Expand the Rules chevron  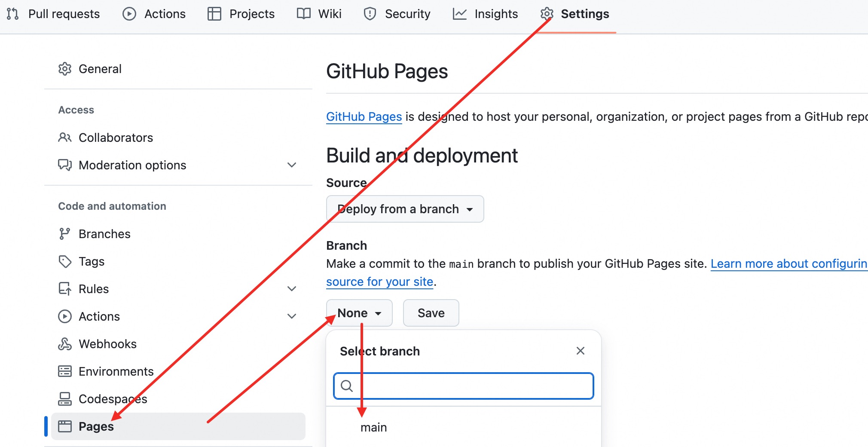click(292, 289)
